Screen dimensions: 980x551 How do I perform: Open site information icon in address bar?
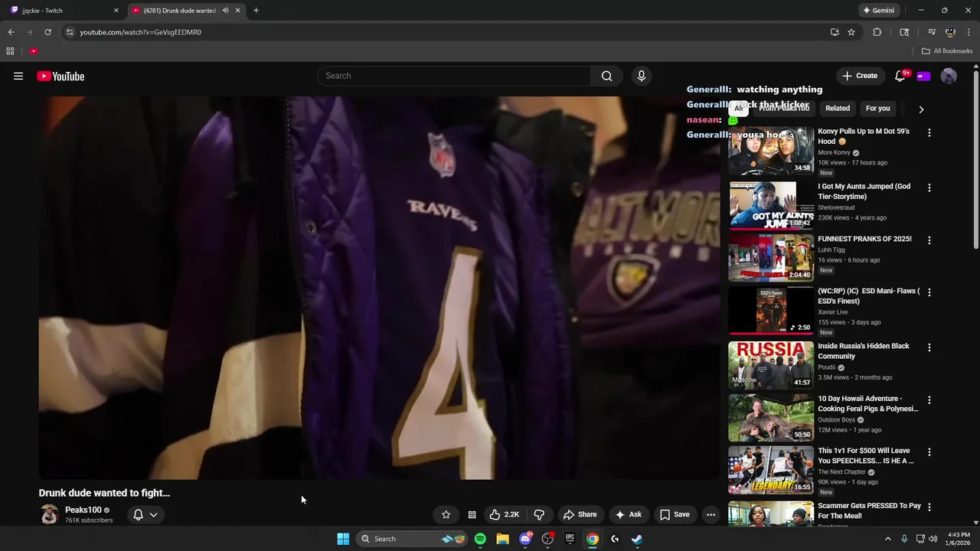pyautogui.click(x=70, y=32)
